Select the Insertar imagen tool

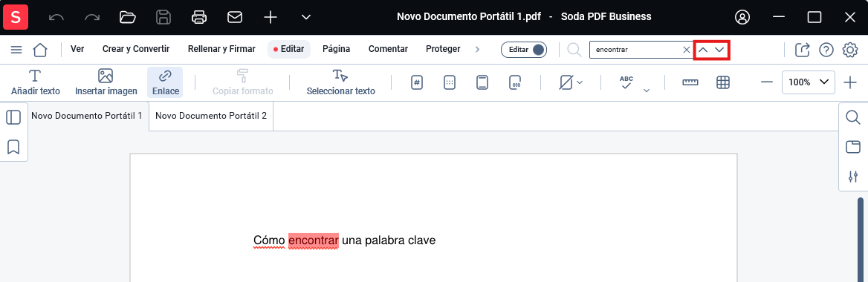[x=106, y=82]
